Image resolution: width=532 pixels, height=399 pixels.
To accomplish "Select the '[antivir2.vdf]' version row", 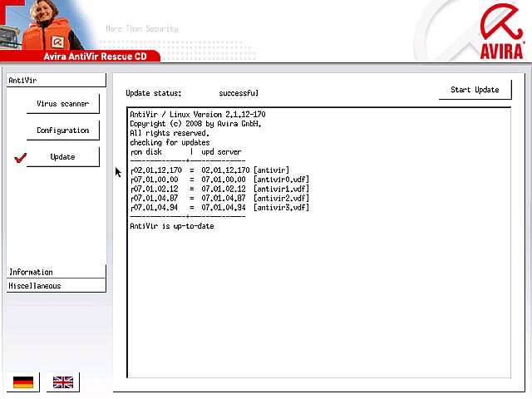I will (219, 198).
